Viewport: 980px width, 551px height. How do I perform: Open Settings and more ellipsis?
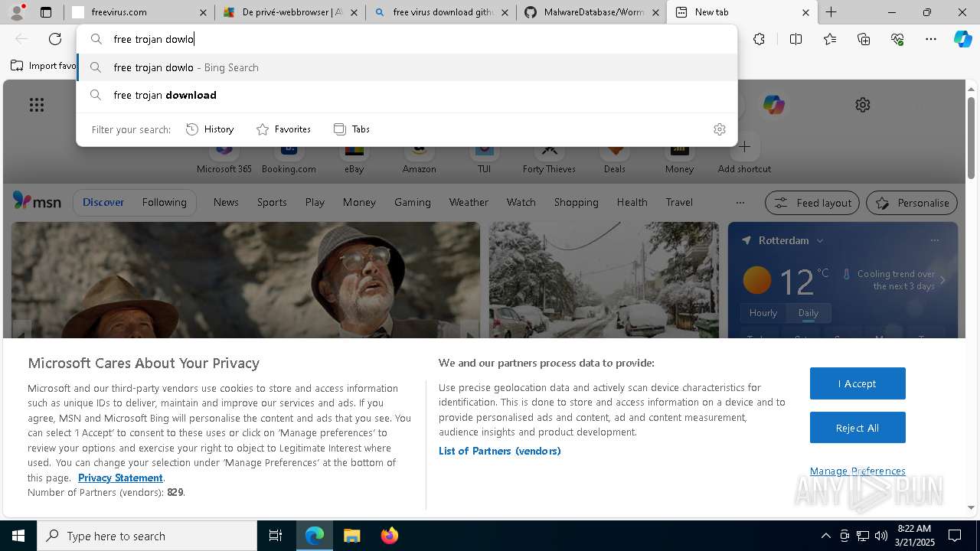pyautogui.click(x=931, y=39)
